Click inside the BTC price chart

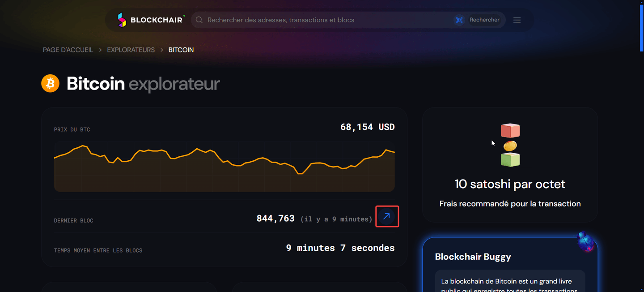coord(224,168)
